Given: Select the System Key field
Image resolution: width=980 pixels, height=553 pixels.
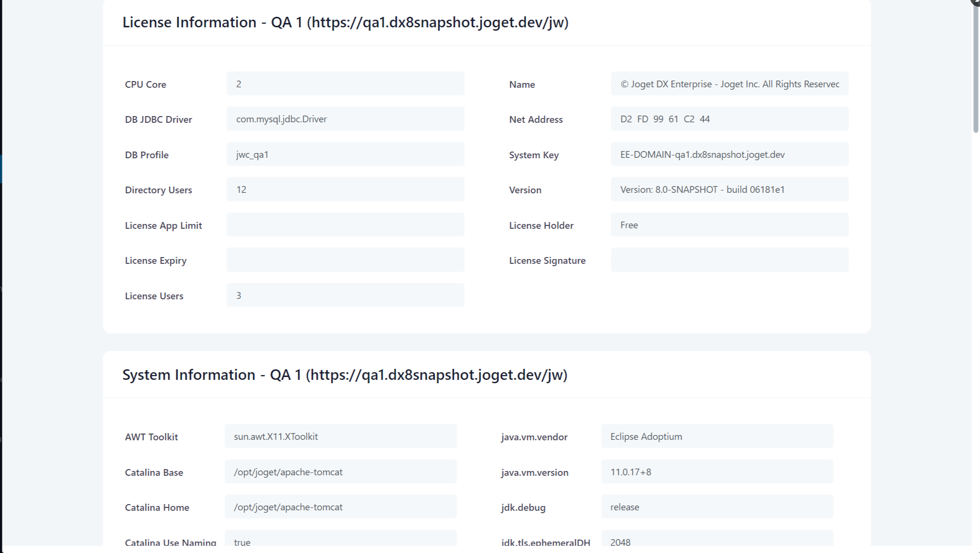Looking at the screenshot, I should pyautogui.click(x=729, y=154).
